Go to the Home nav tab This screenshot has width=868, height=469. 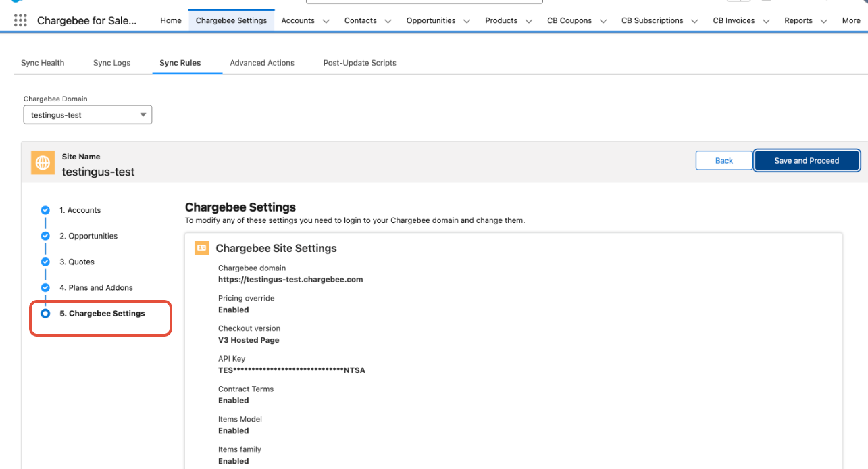(x=171, y=20)
